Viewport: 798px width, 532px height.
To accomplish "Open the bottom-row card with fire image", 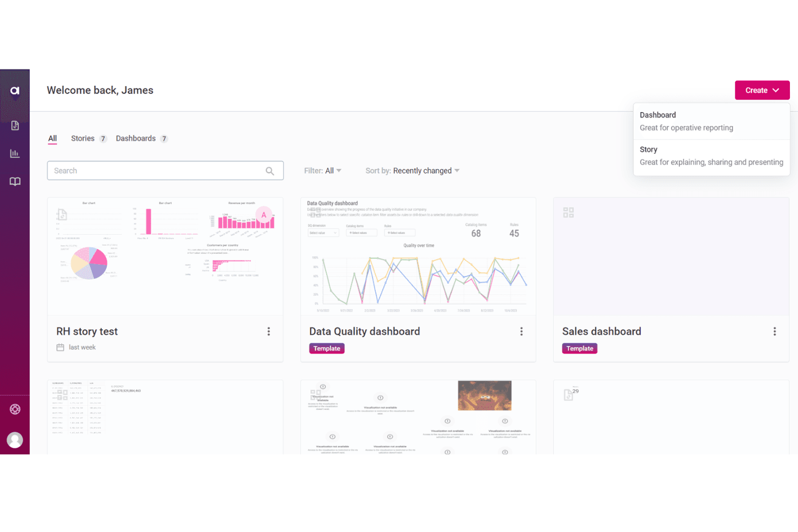I will click(418, 417).
